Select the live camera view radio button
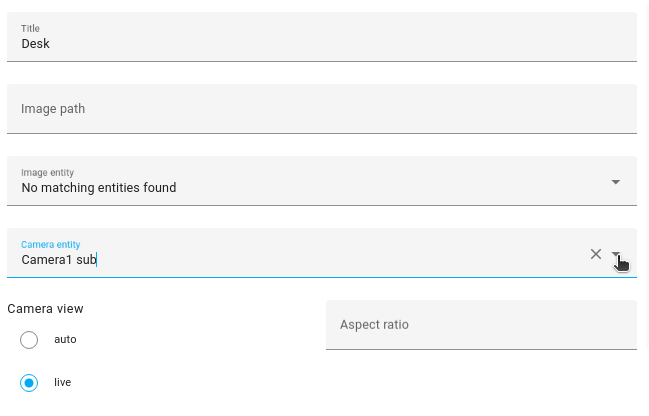This screenshot has height=416, width=649. coord(29,383)
